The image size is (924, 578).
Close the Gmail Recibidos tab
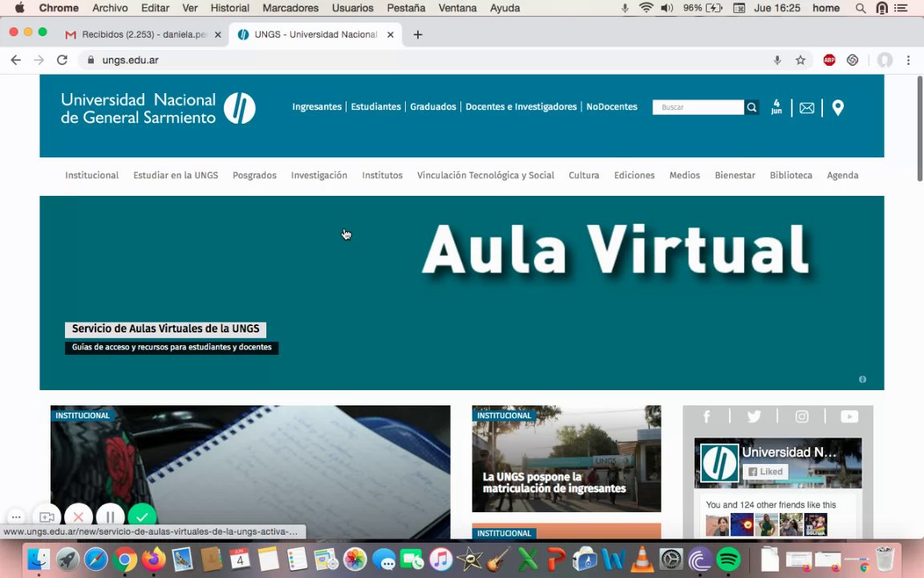coord(217,35)
